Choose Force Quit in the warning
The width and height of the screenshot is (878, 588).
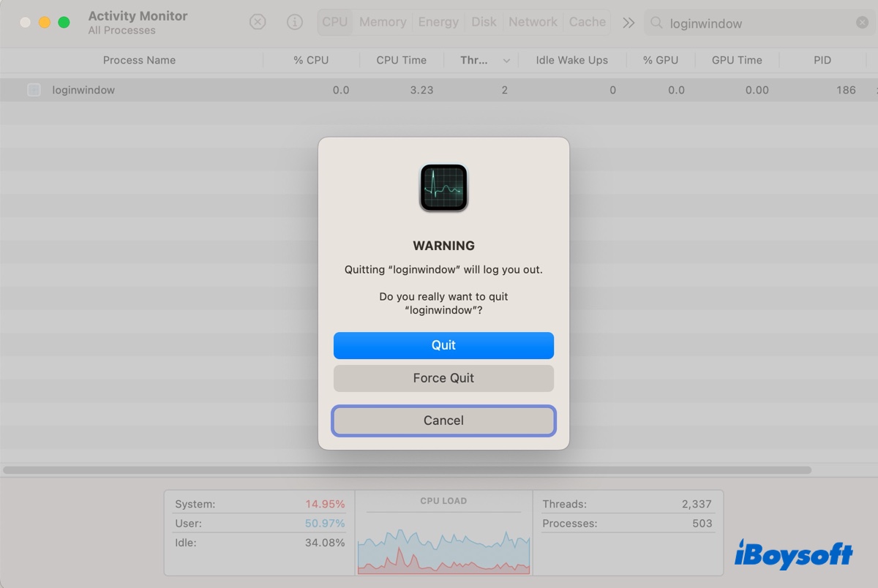(x=443, y=378)
